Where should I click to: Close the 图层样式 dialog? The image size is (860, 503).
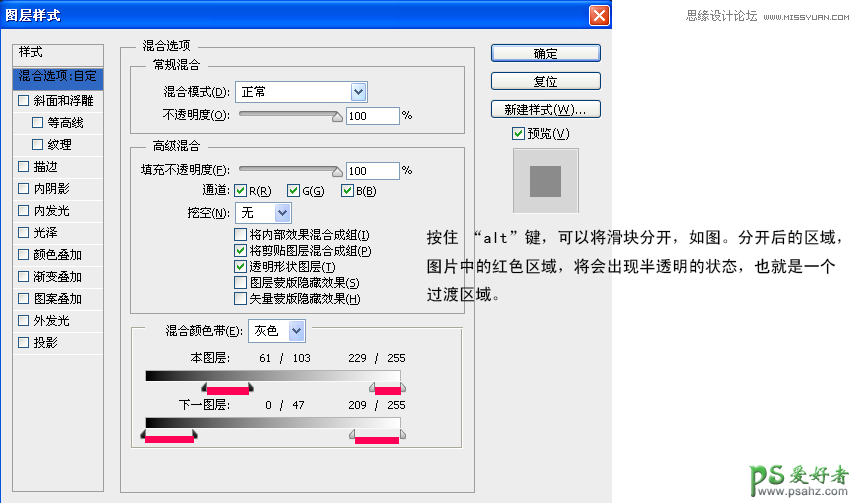(x=599, y=15)
